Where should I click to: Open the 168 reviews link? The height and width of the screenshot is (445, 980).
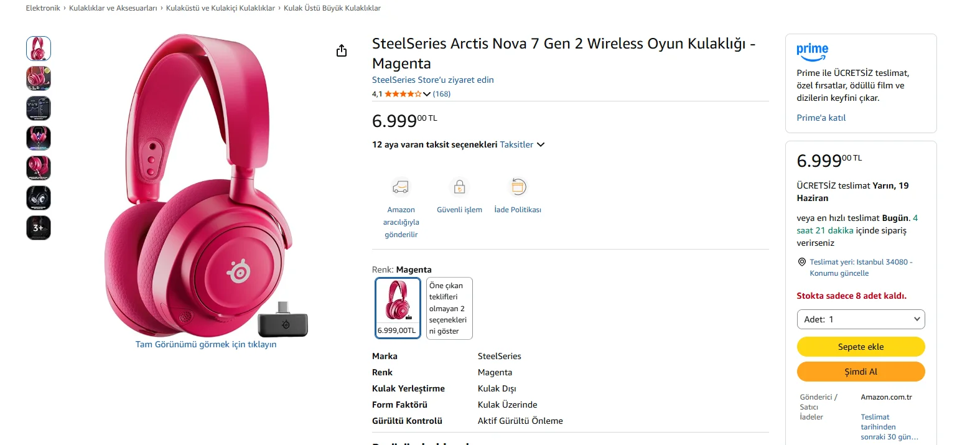[442, 94]
